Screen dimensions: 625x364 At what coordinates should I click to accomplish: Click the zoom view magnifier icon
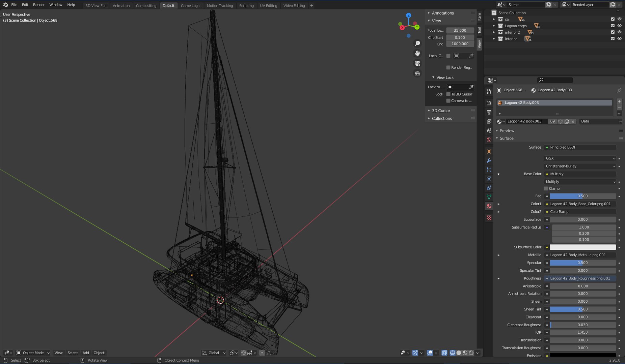coord(417,43)
